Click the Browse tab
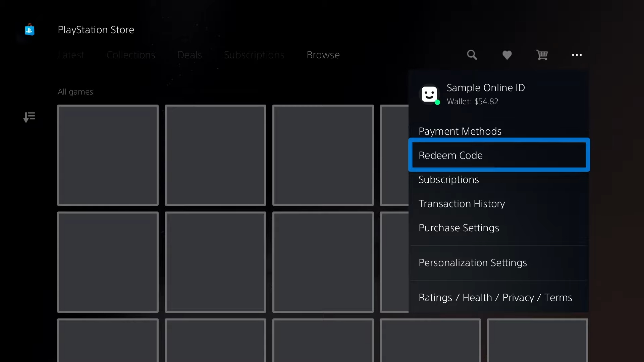The image size is (644, 362). coord(323,54)
